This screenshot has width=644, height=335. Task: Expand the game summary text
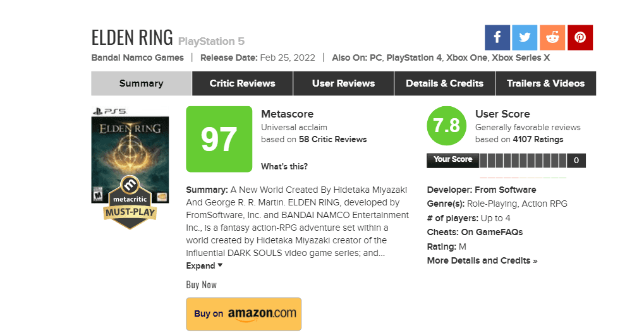point(204,266)
